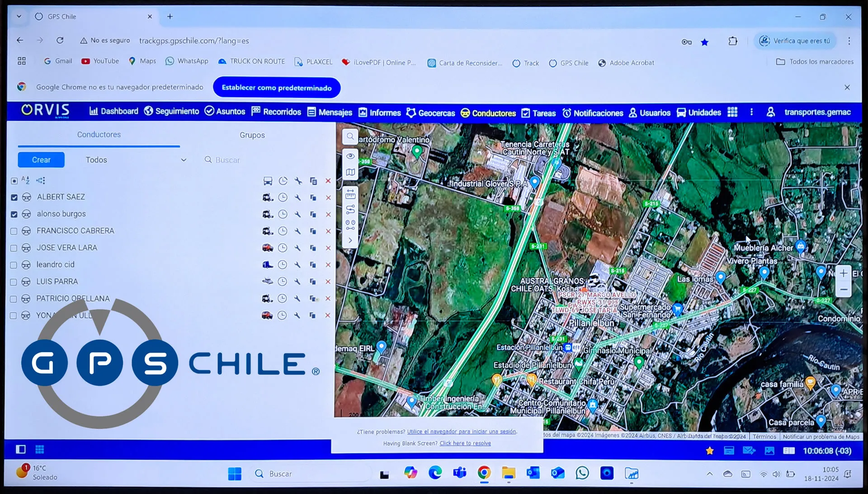
Task: Click the vehicle icon for LUIS PARRA
Action: pyautogui.click(x=267, y=282)
